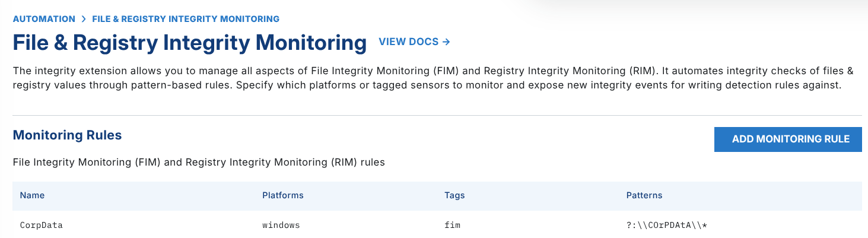Click the divider above Monitoring Rules
This screenshot has width=868, height=238.
point(437,115)
